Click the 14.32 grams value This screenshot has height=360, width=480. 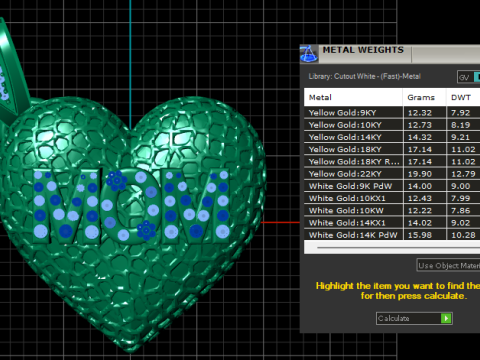point(420,137)
